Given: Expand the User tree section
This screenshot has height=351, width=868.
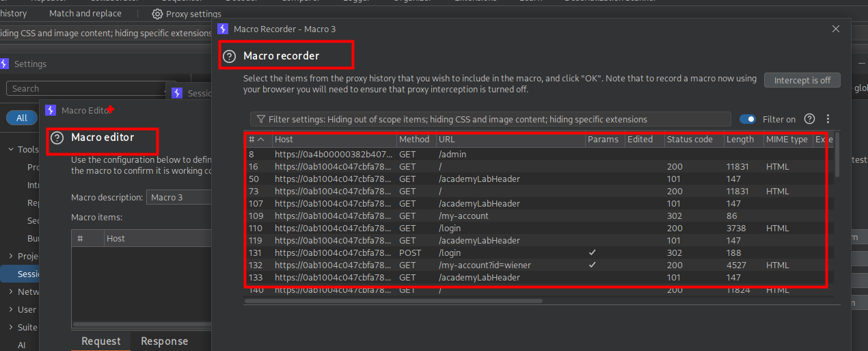Looking at the screenshot, I should click(10, 310).
